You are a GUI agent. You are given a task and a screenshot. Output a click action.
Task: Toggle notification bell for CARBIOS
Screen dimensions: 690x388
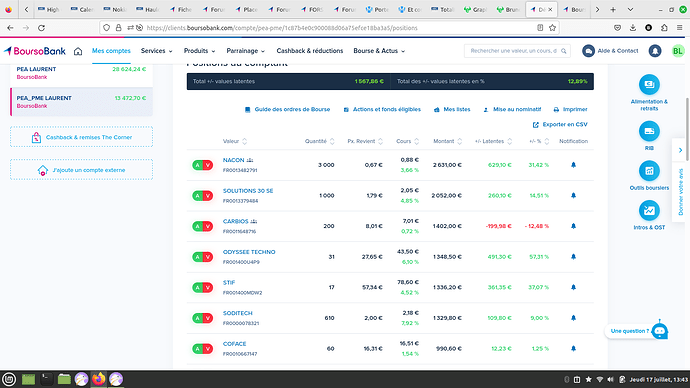573,226
